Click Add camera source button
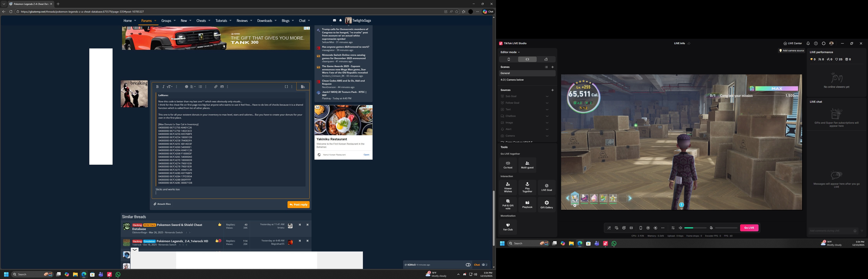 (791, 51)
